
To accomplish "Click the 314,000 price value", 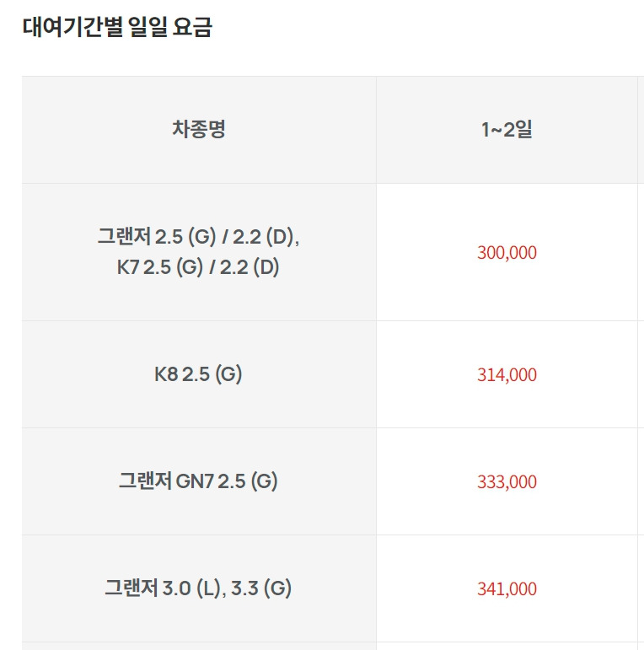I will 507,375.
